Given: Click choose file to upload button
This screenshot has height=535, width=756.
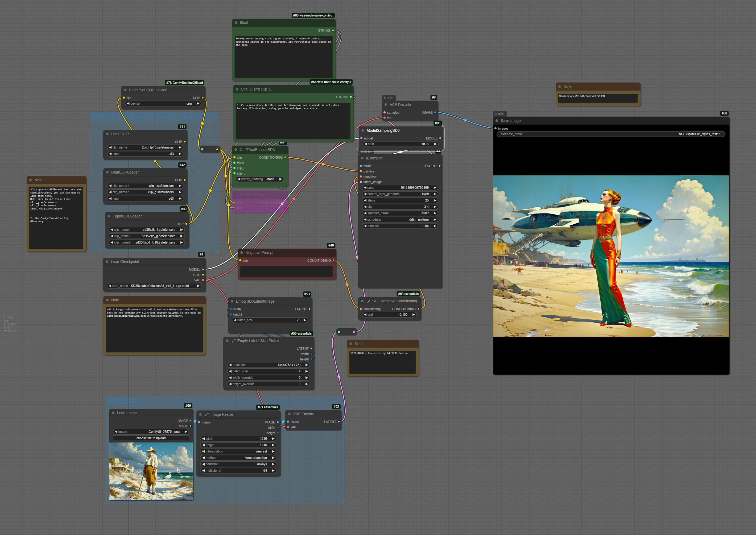Looking at the screenshot, I should point(151,438).
